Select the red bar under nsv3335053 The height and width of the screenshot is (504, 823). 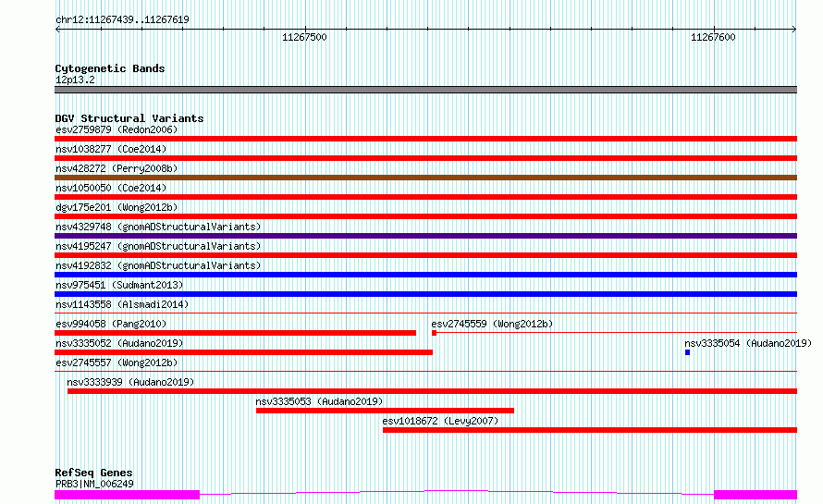coord(386,411)
